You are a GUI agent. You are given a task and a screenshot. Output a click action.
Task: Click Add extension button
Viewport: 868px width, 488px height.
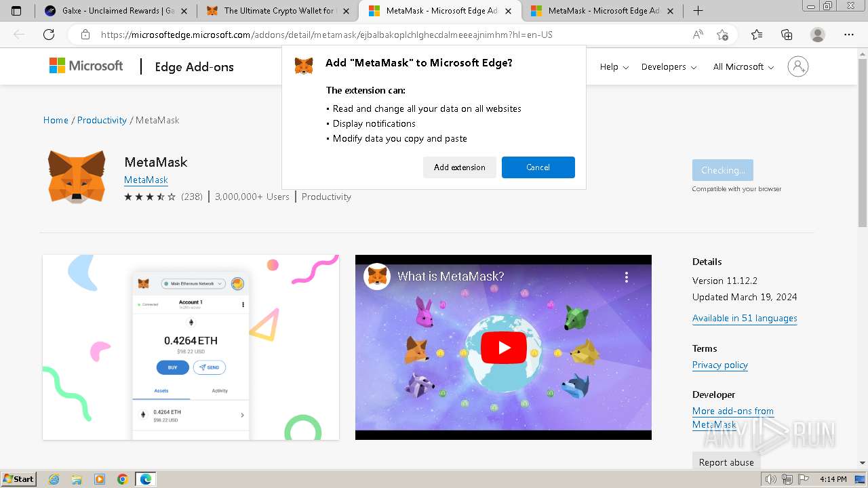click(460, 167)
